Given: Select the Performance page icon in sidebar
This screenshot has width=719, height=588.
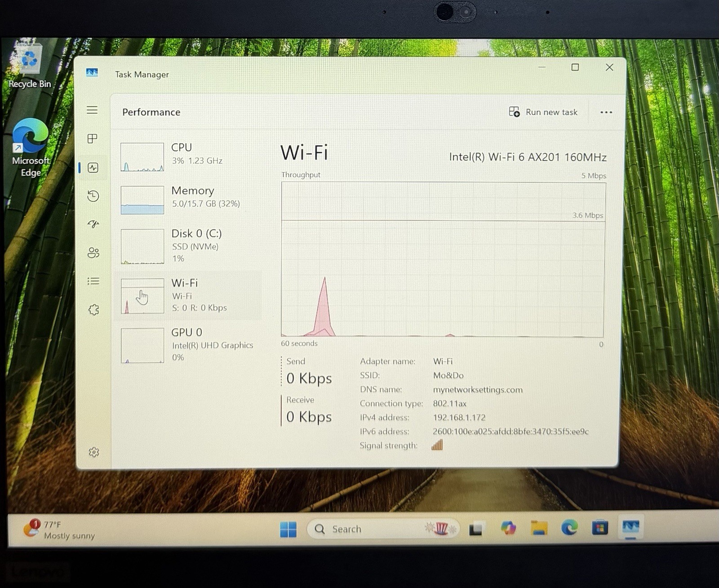Looking at the screenshot, I should 93,168.
